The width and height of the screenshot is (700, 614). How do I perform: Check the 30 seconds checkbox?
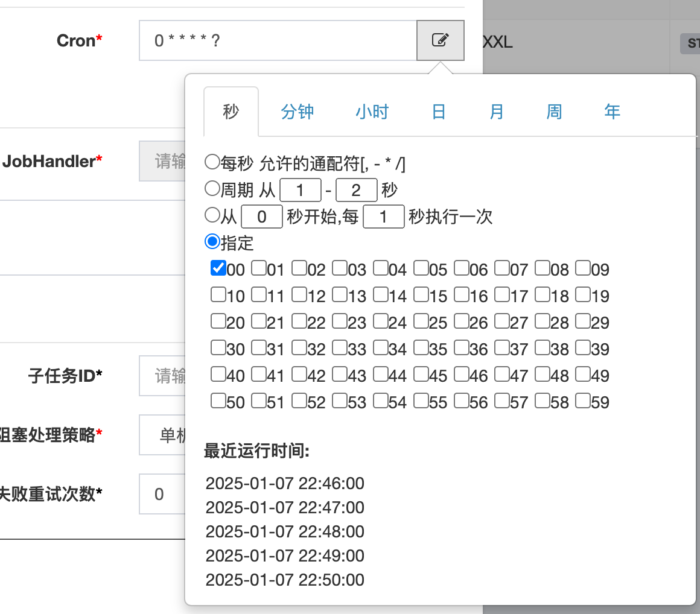[218, 347]
